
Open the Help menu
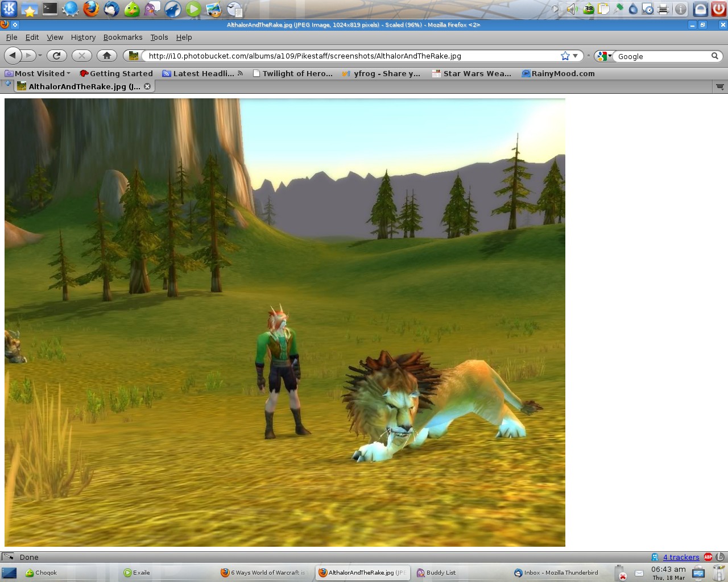184,37
